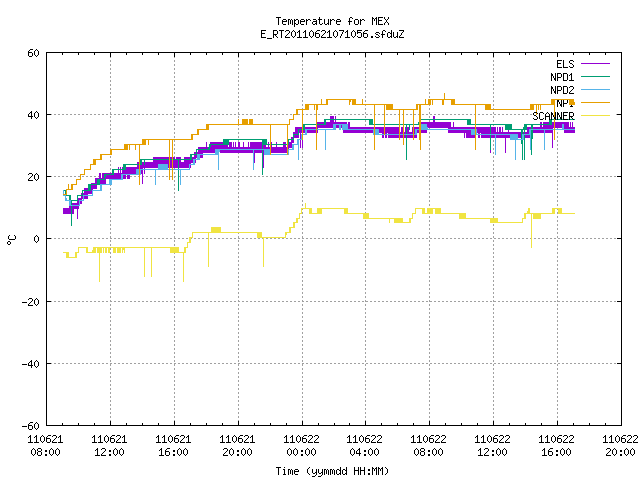Click the x-axis tick label '110621 12:00'
The width and height of the screenshot is (640, 480).
109,446
